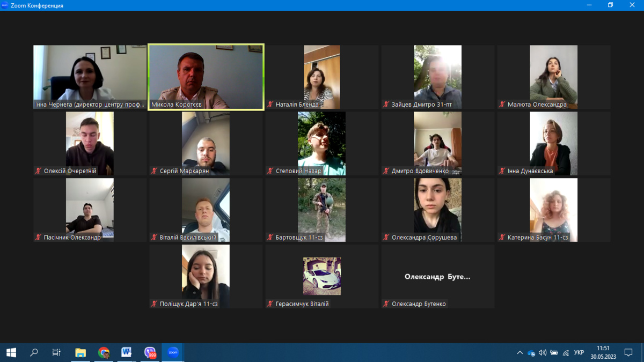Click muted mic icon for Олексій Очеретній

[x=39, y=171]
